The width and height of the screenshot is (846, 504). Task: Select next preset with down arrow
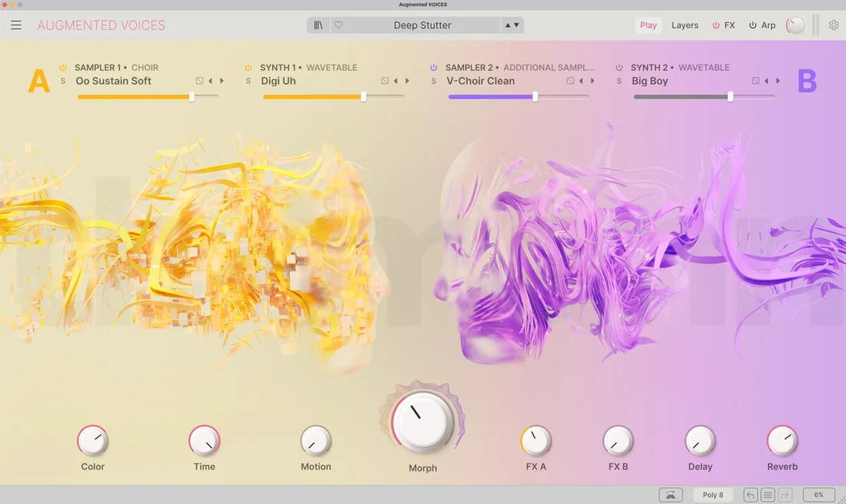(516, 25)
